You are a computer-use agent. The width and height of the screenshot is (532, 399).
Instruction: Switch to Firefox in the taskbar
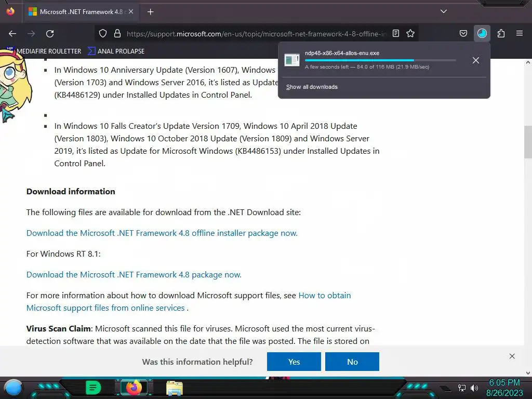(x=134, y=388)
